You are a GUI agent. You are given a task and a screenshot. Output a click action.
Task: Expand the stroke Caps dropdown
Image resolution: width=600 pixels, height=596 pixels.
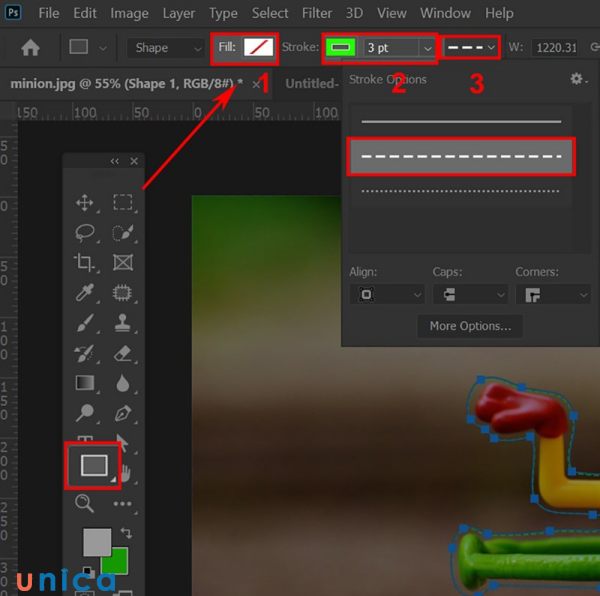pyautogui.click(x=470, y=295)
